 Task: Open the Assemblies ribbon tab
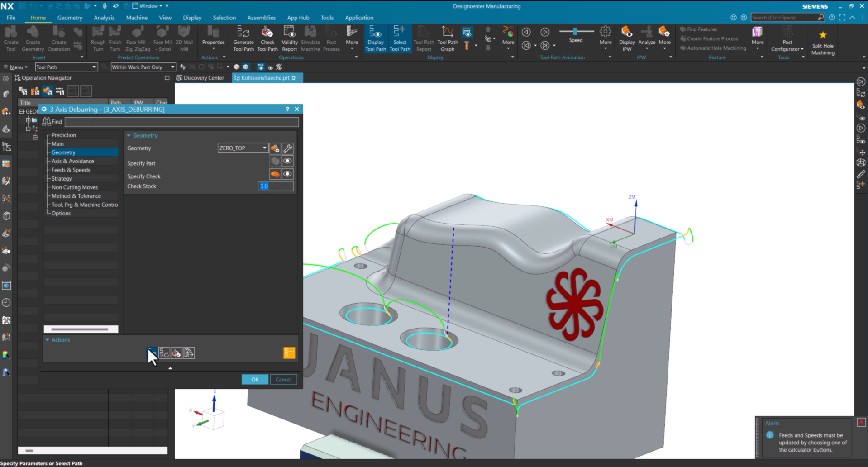click(x=261, y=18)
